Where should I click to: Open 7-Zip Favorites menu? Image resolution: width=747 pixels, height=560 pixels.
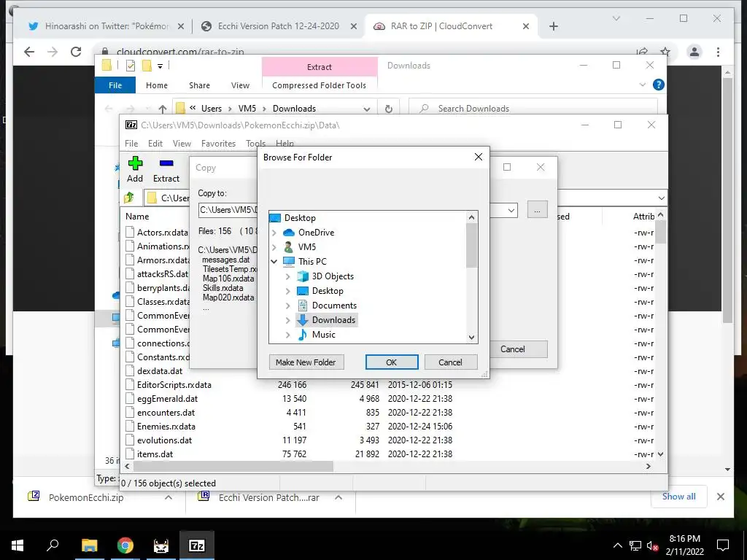tap(218, 144)
